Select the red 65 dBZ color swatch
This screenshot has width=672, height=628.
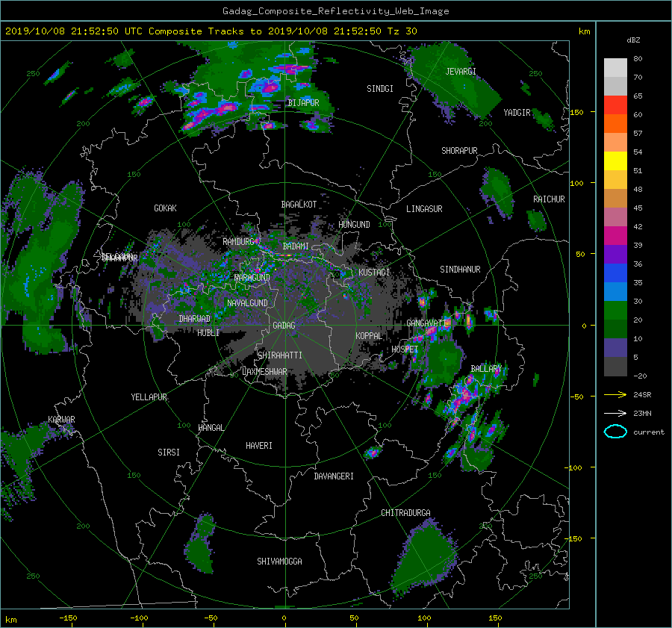(x=615, y=105)
